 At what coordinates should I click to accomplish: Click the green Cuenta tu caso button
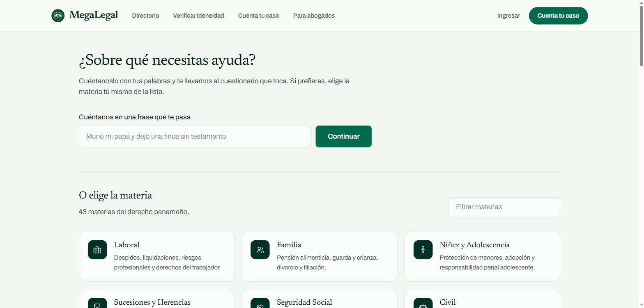click(558, 16)
